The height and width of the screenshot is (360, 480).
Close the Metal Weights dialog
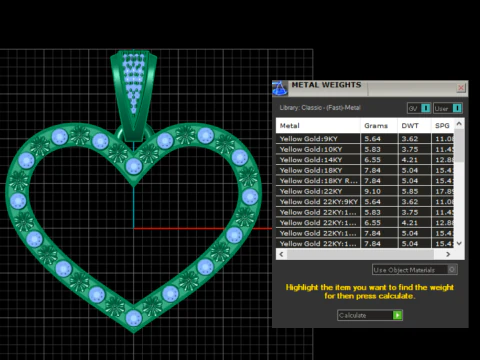[x=461, y=88]
